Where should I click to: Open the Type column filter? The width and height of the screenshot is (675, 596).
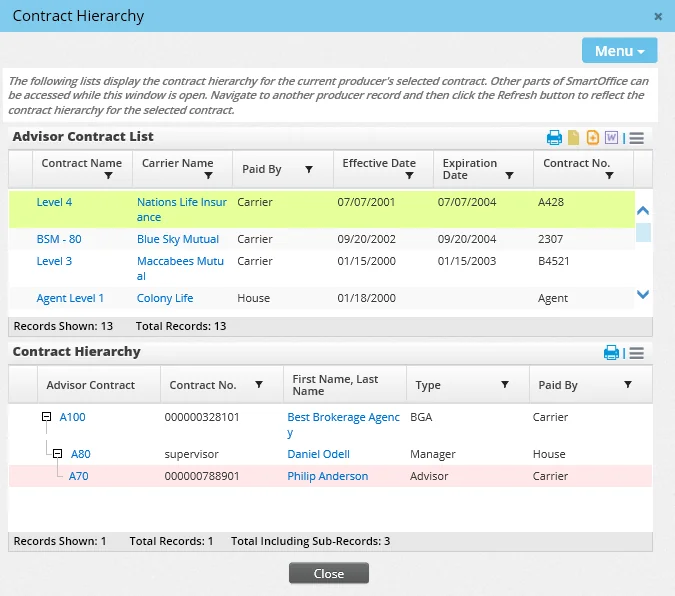point(505,384)
